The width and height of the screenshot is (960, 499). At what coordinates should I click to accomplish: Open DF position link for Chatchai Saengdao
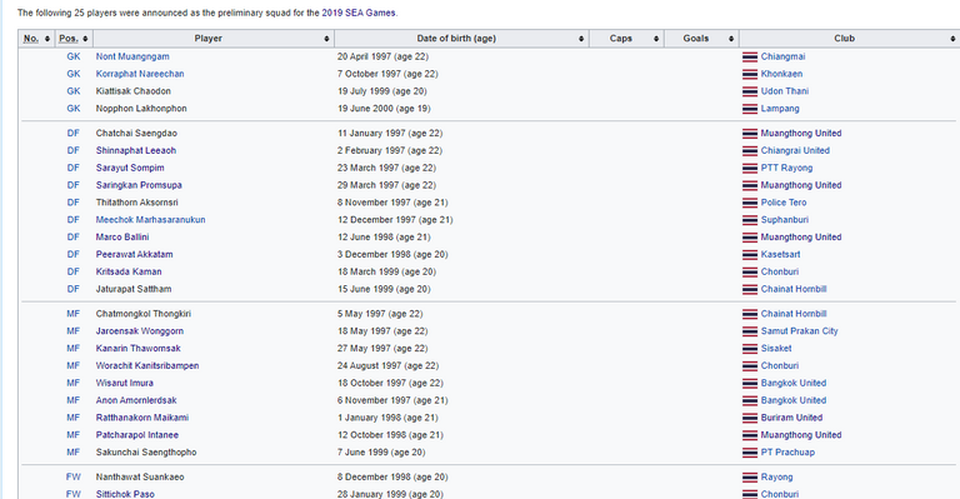(x=73, y=133)
